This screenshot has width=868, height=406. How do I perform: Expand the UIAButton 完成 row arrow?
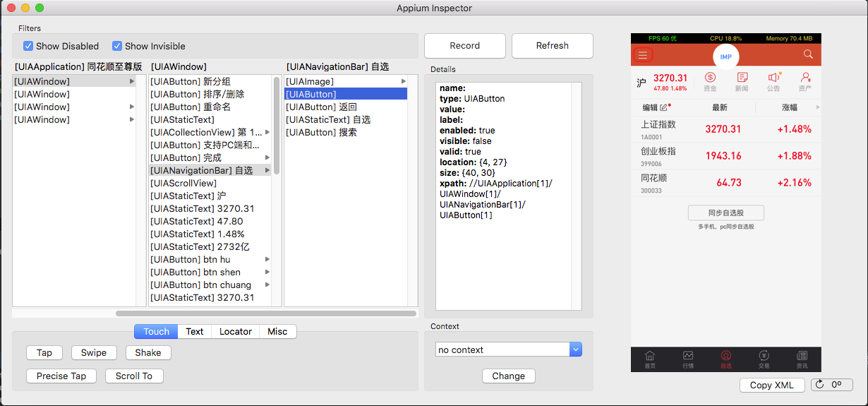(267, 157)
